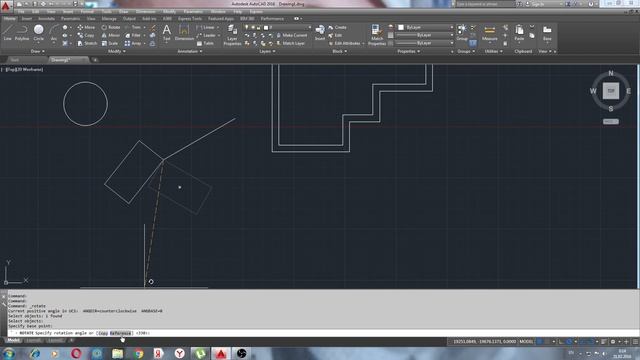Image resolution: width=640 pixels, height=360 pixels.
Task: Expand the Draw panel
Action: click(x=38, y=51)
